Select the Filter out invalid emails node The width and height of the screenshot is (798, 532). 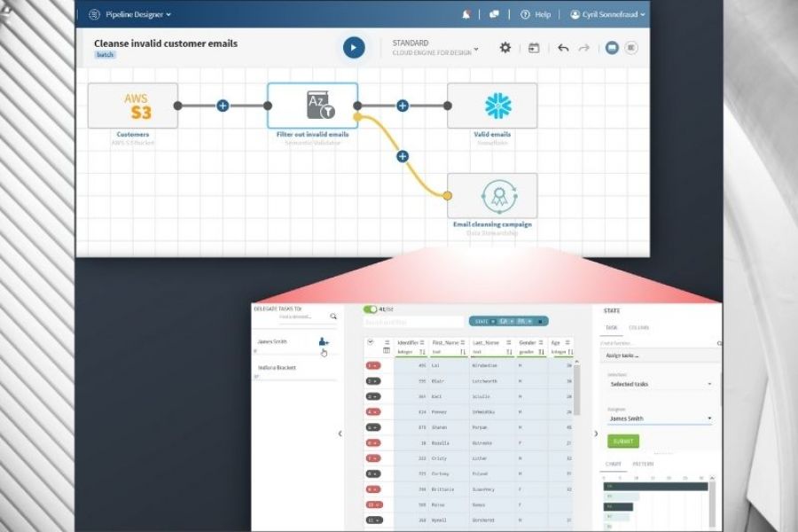tap(313, 106)
